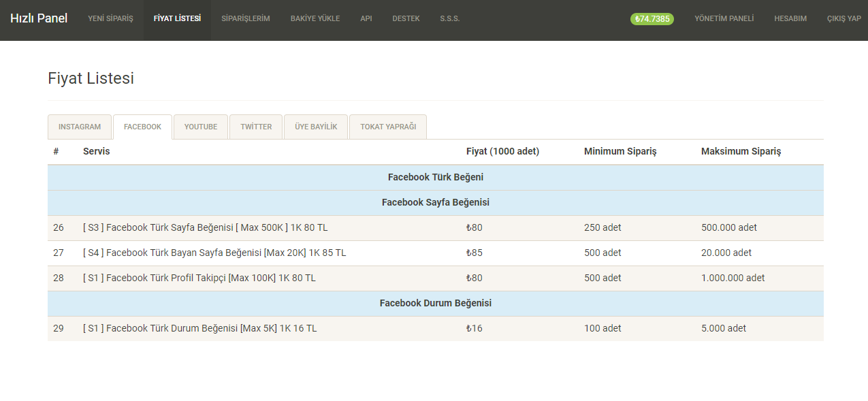Open the S.S.S. FAQ page

point(450,19)
